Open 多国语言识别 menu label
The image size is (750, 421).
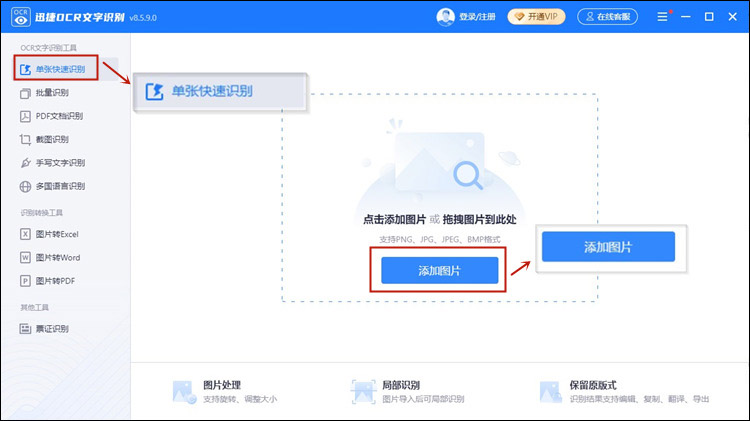(x=60, y=187)
